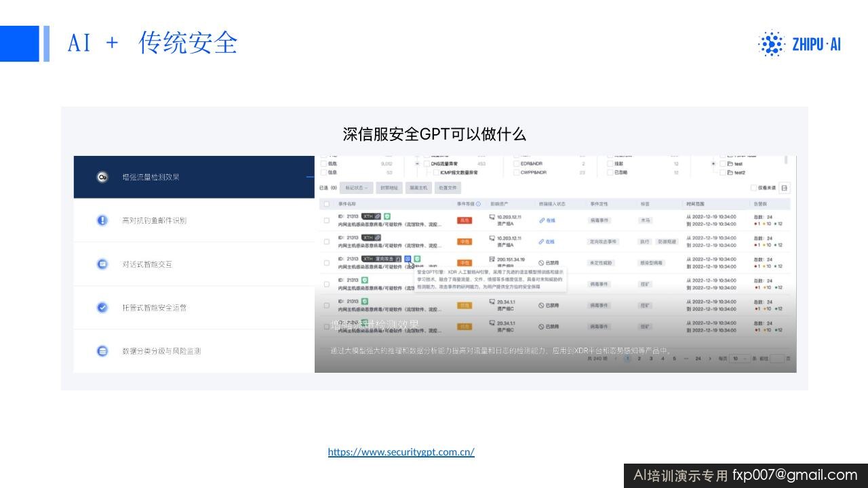Click the 深信服安全GPT可以做什么 heading
Viewport: 868px width, 488px height.
click(434, 134)
